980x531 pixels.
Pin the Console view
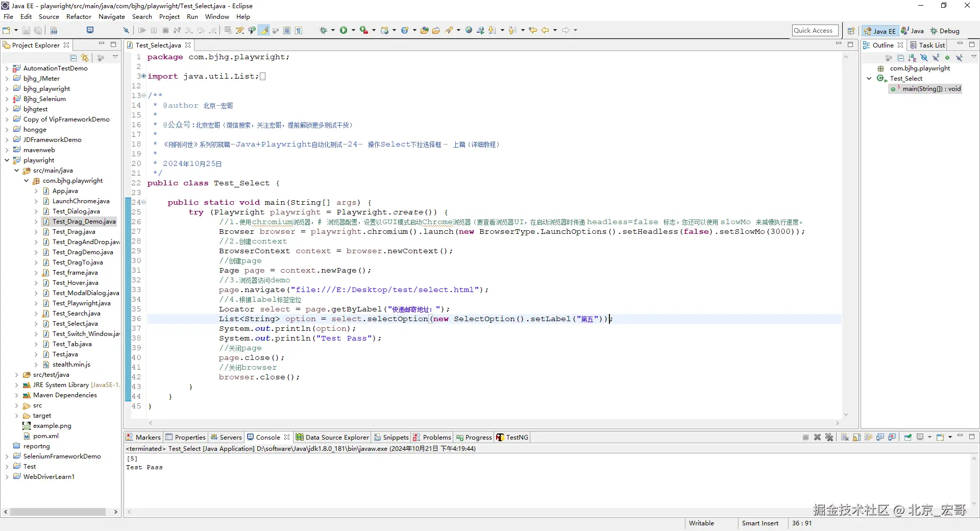pyautogui.click(x=908, y=438)
